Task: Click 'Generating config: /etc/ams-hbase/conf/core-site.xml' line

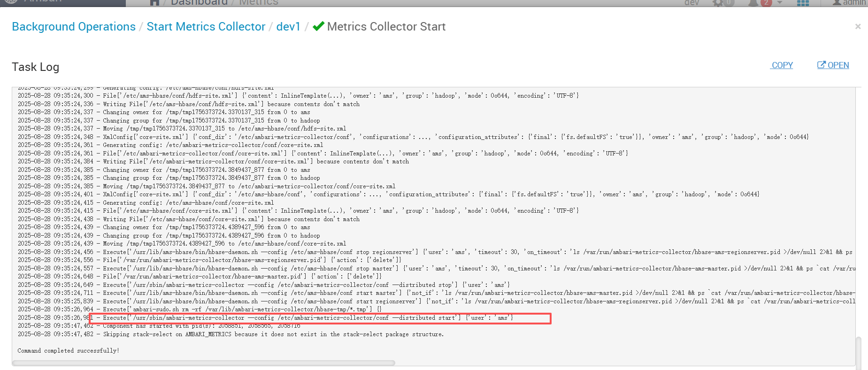Action: 146,203
